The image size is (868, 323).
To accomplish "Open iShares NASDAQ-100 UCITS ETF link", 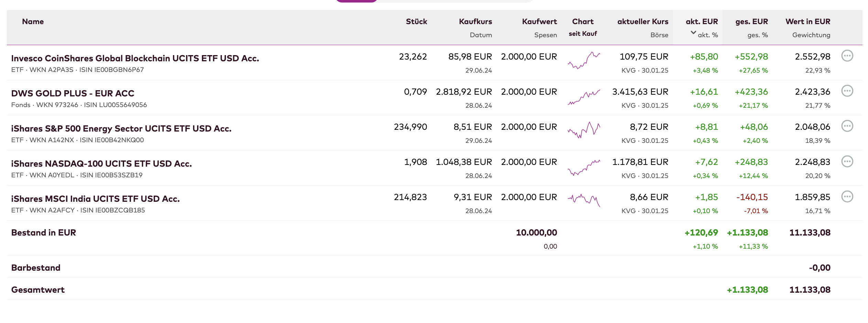I will 101,164.
